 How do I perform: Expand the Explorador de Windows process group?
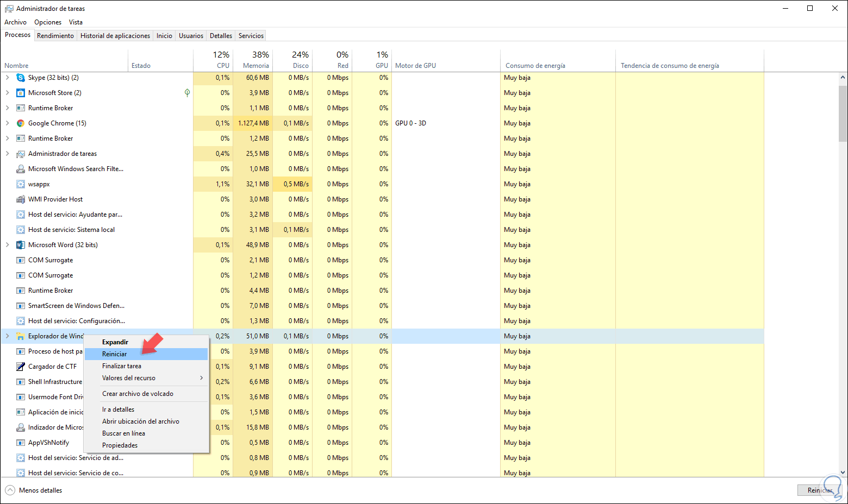(8, 336)
